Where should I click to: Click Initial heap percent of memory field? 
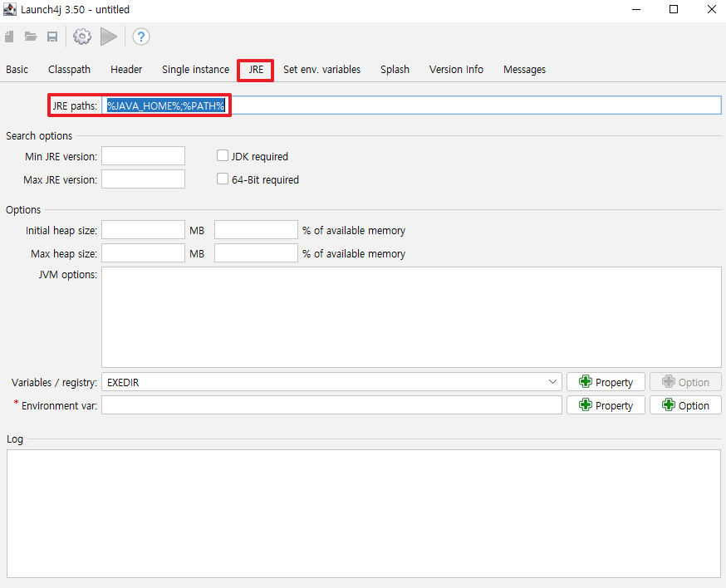[x=256, y=230]
